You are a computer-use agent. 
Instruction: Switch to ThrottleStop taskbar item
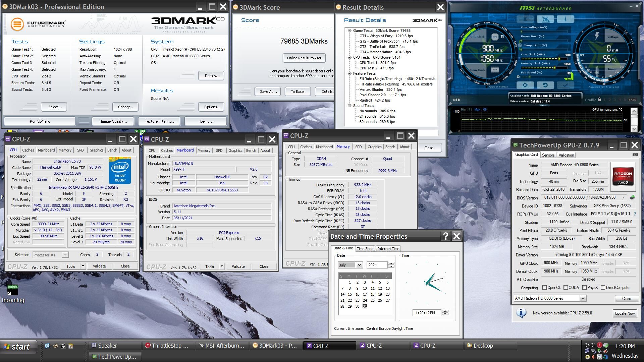click(x=168, y=346)
